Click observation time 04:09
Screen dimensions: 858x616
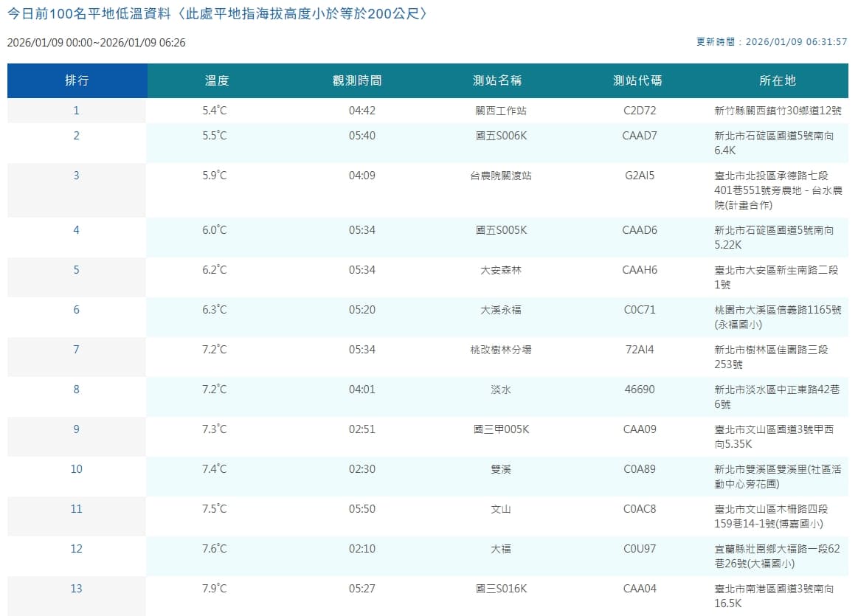(x=362, y=176)
